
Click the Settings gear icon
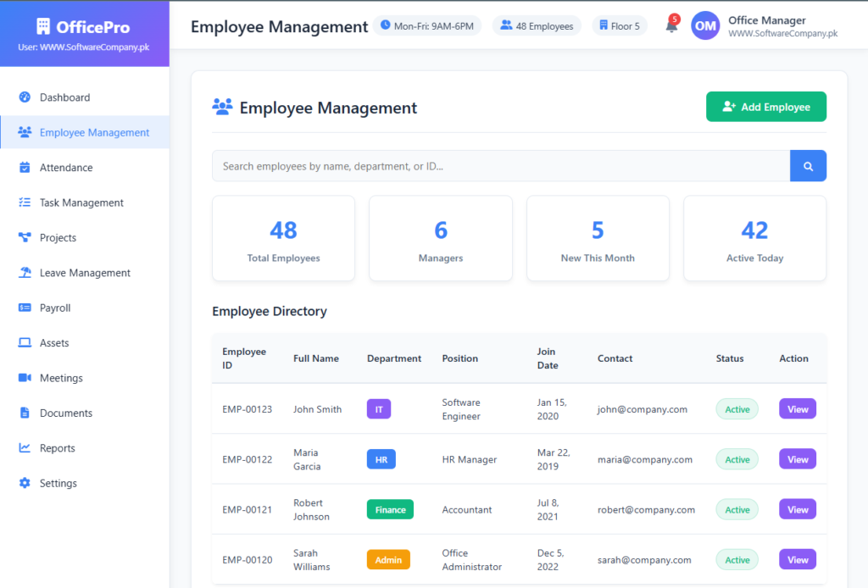25,484
